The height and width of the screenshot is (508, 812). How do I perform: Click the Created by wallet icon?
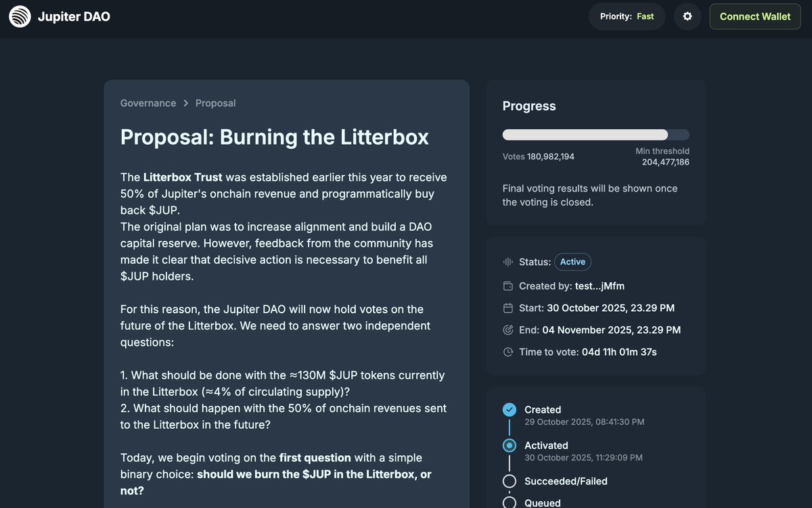click(508, 286)
